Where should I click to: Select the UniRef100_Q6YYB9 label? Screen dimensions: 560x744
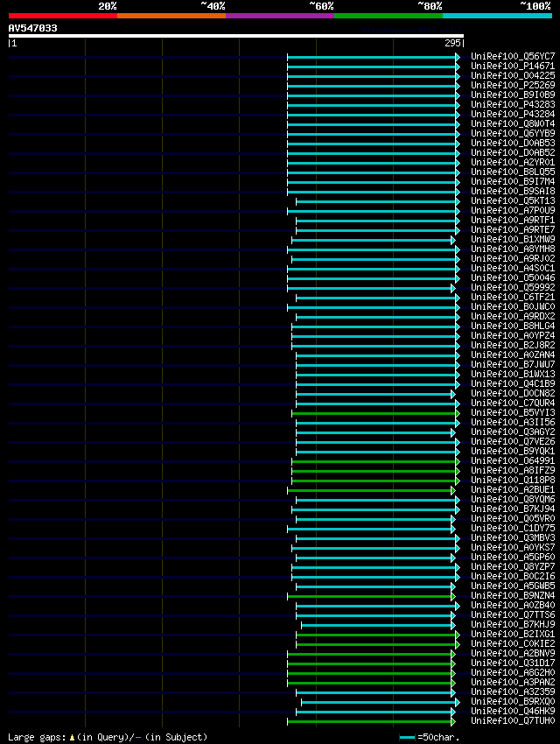coord(513,133)
